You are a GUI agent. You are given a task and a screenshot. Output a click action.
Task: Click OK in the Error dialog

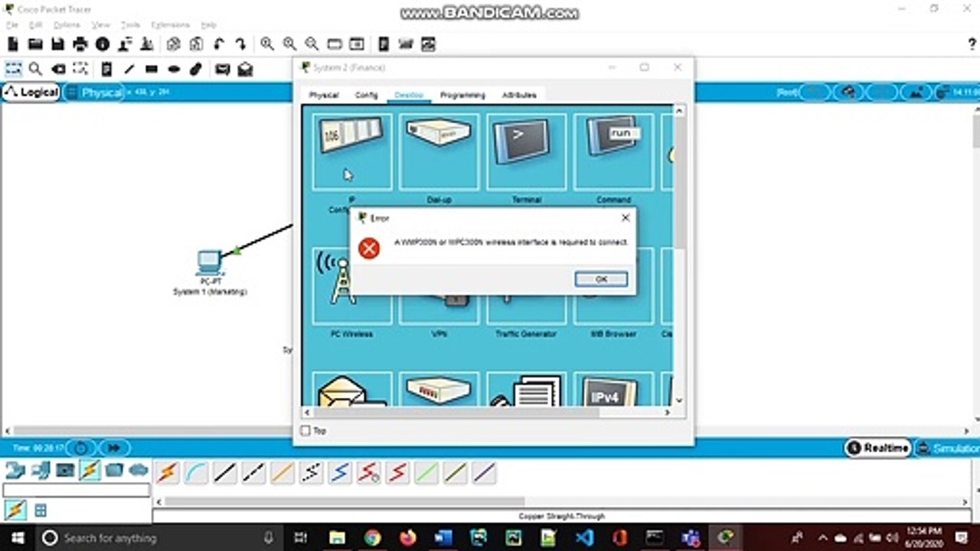(601, 279)
